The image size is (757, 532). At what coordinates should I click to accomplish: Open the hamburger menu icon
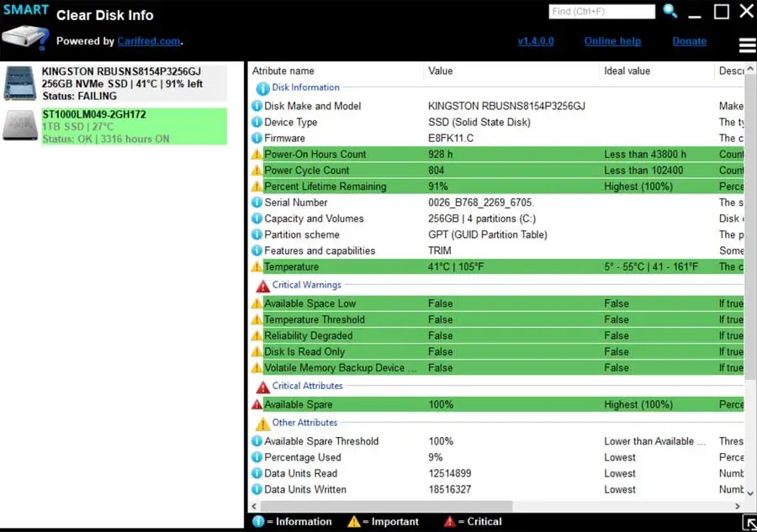point(748,45)
